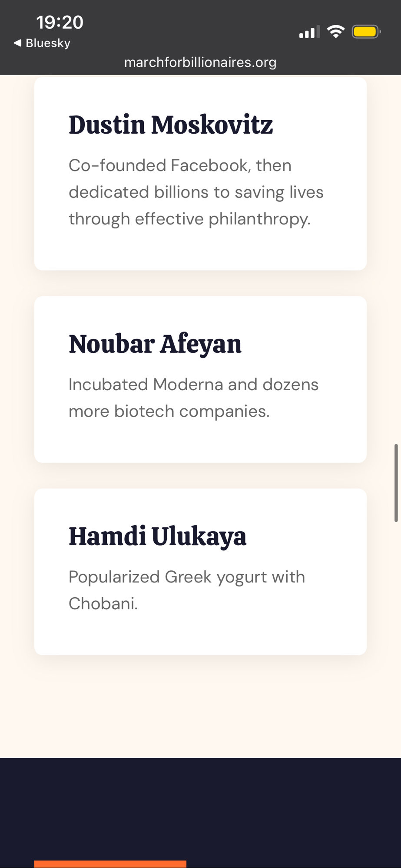Select the Dustin Moskovitz heading

171,125
